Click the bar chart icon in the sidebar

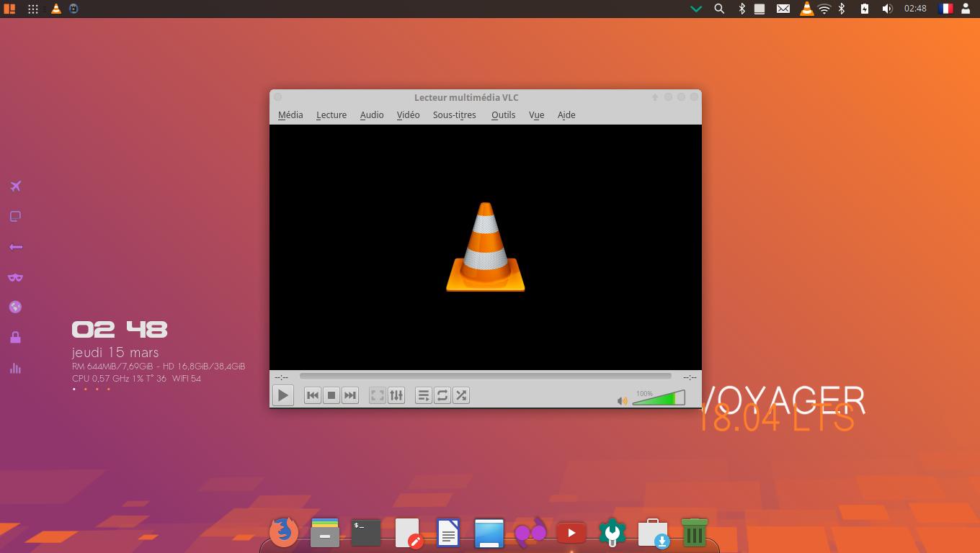(15, 368)
